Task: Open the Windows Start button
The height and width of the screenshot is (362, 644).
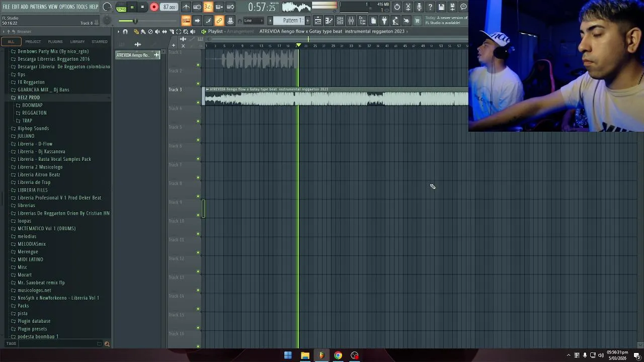Action: [288, 355]
